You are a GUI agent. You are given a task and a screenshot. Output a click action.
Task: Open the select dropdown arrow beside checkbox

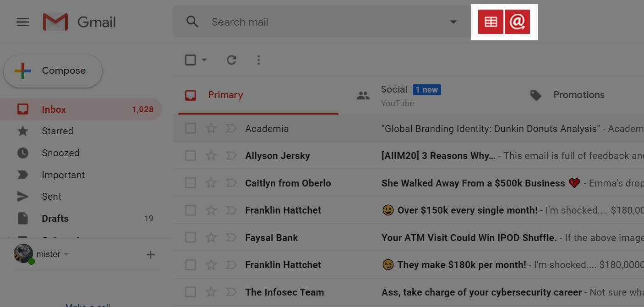click(x=204, y=60)
